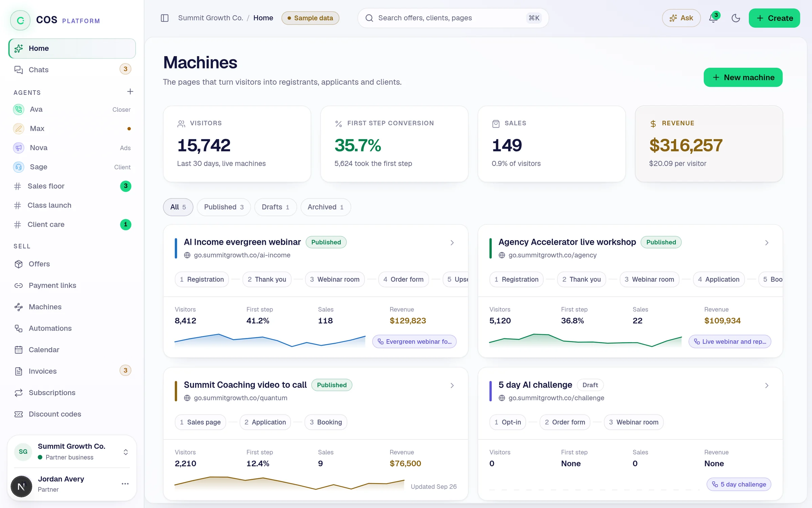Open Chats in sidebar
The image size is (812, 508).
tap(72, 70)
